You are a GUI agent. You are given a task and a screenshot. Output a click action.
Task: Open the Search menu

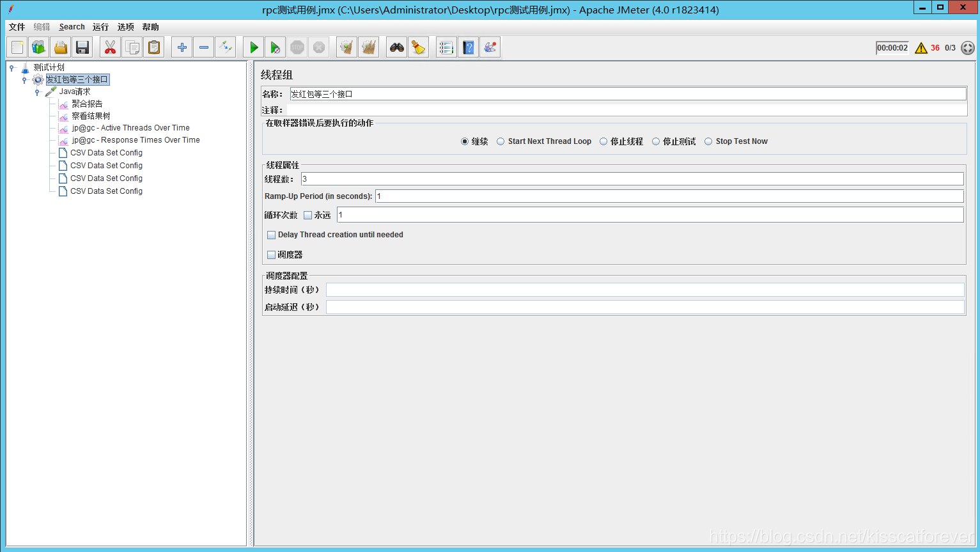click(72, 27)
